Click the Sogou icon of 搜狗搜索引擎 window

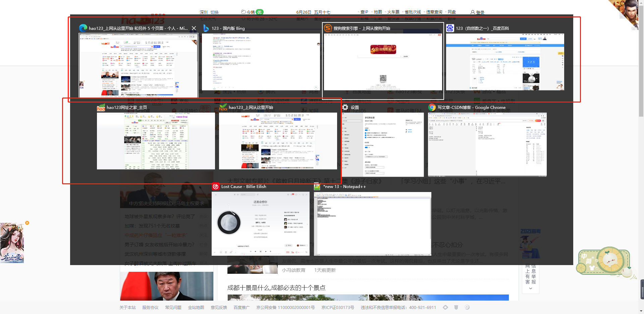point(328,28)
